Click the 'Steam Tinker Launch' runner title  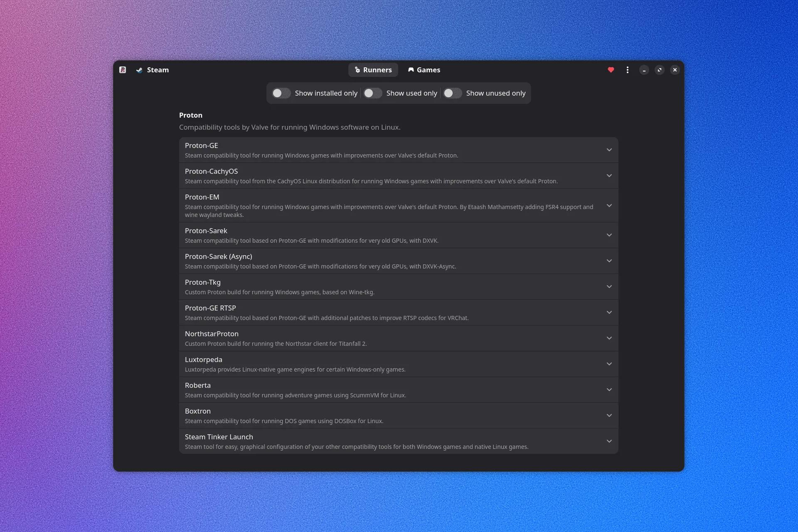[x=219, y=437]
